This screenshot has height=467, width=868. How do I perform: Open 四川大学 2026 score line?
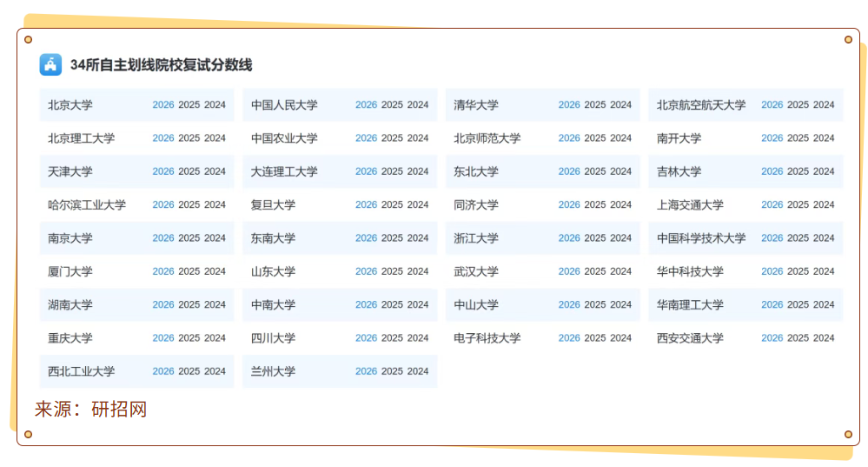point(366,337)
